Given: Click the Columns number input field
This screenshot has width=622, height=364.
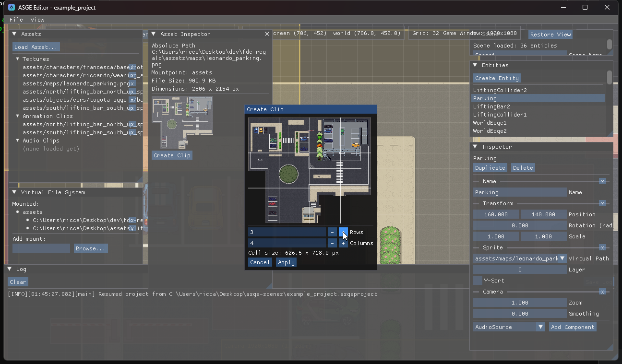Looking at the screenshot, I should (287, 243).
